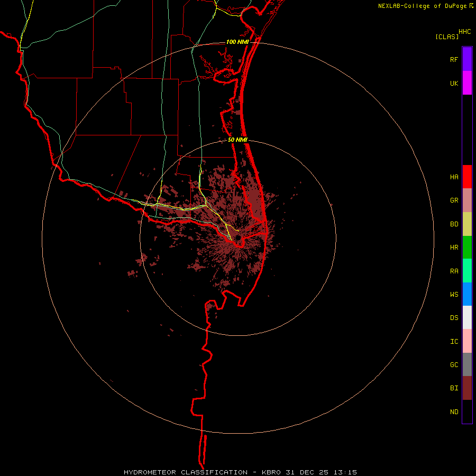Click the GR legend label
Image resolution: width=476 pixels, height=476 pixels.
click(x=454, y=200)
